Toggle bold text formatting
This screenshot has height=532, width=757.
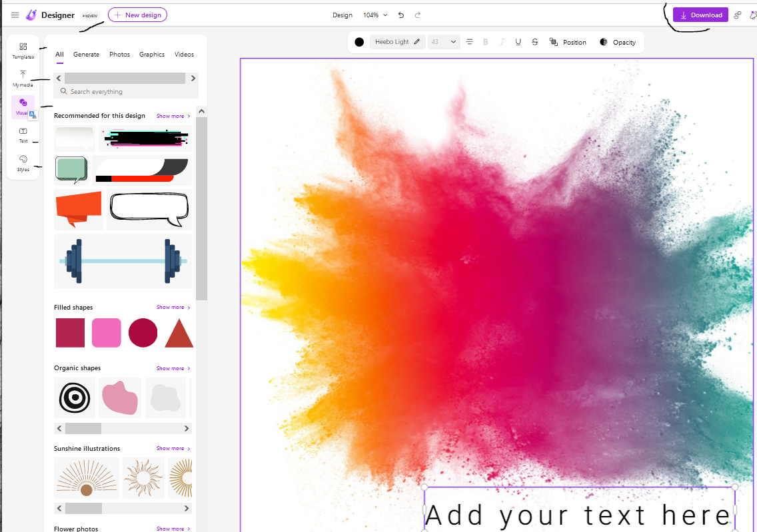[486, 42]
